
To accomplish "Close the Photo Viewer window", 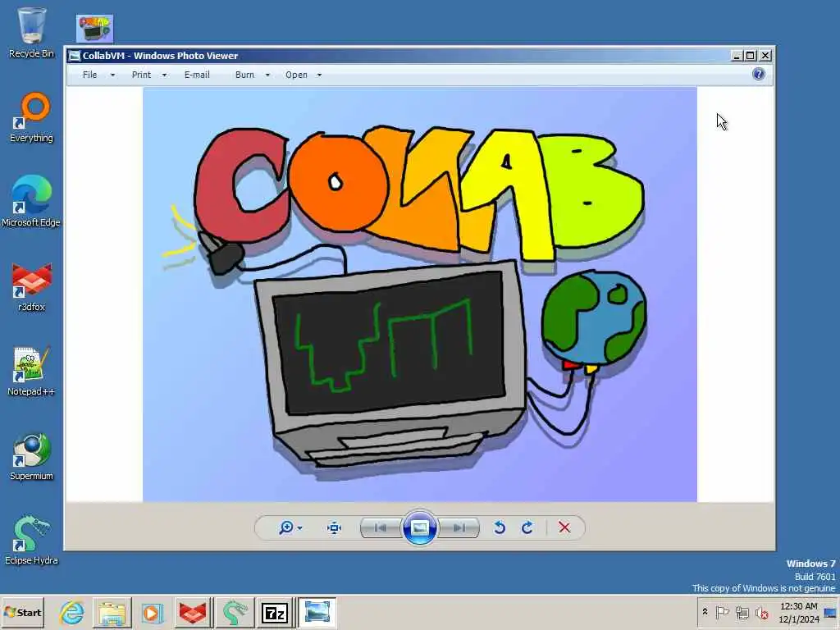I will pos(765,55).
